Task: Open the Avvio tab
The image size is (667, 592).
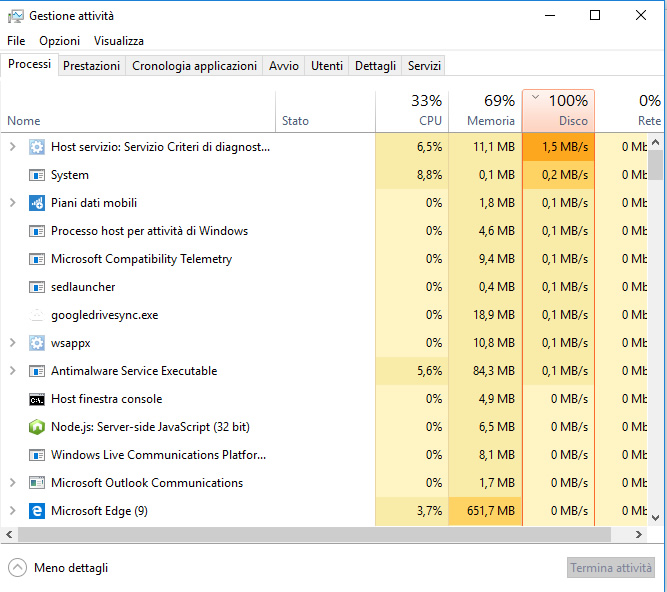Action: pos(284,66)
